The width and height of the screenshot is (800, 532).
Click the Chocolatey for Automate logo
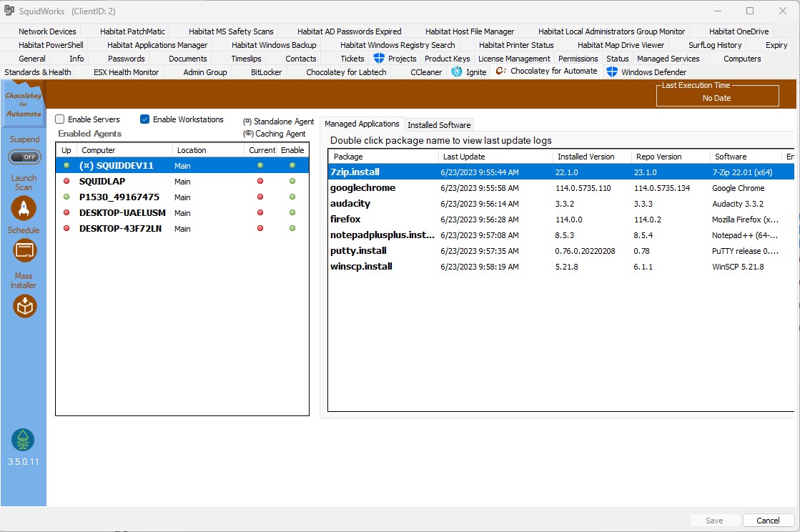coord(24,104)
